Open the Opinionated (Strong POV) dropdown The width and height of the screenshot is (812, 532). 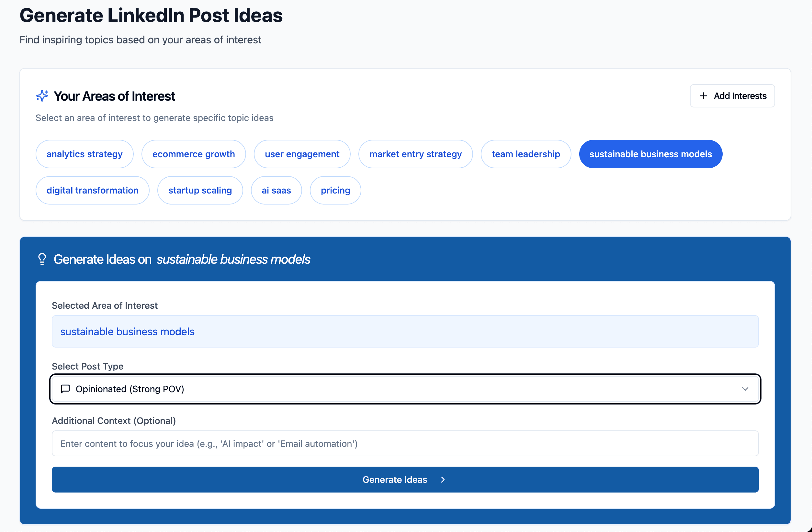point(405,389)
